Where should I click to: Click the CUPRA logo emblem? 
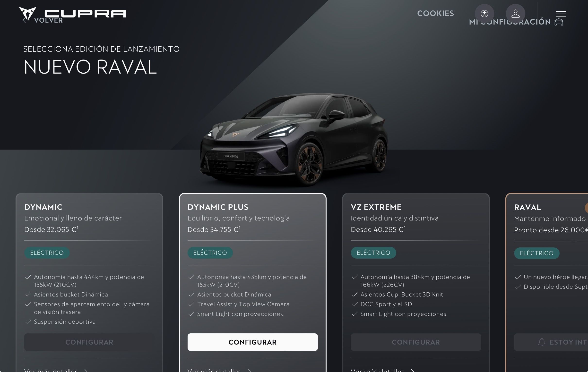coord(28,13)
